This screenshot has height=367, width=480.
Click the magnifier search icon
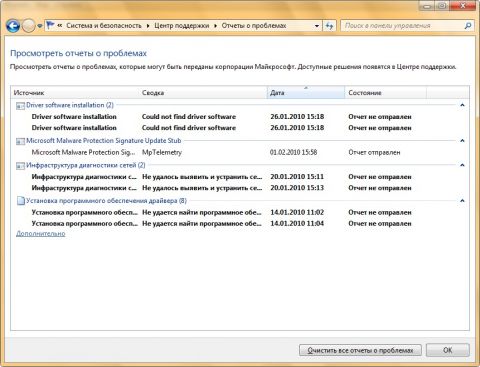pos(468,26)
